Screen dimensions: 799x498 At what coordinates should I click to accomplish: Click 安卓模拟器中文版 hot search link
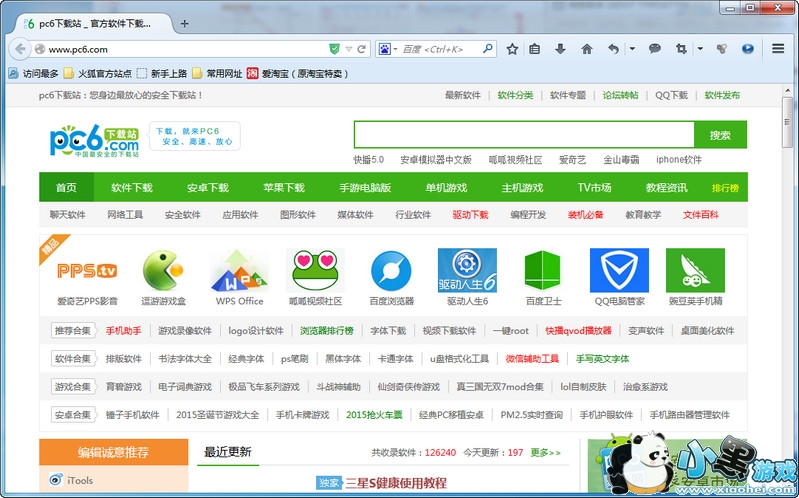pyautogui.click(x=436, y=160)
